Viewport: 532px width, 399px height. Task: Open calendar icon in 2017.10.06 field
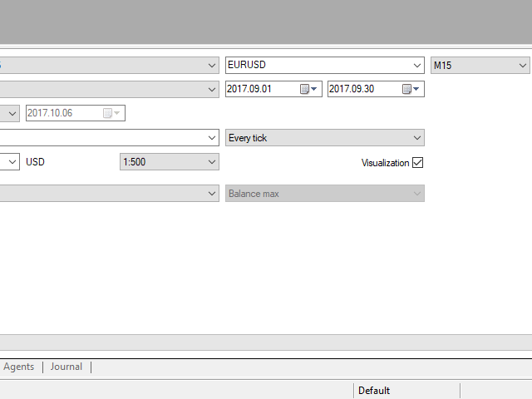click(x=111, y=113)
